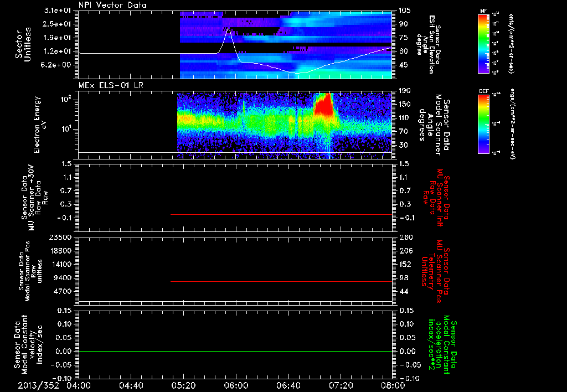
Task: Click the "44" telemetry tick label
Action: (404, 291)
